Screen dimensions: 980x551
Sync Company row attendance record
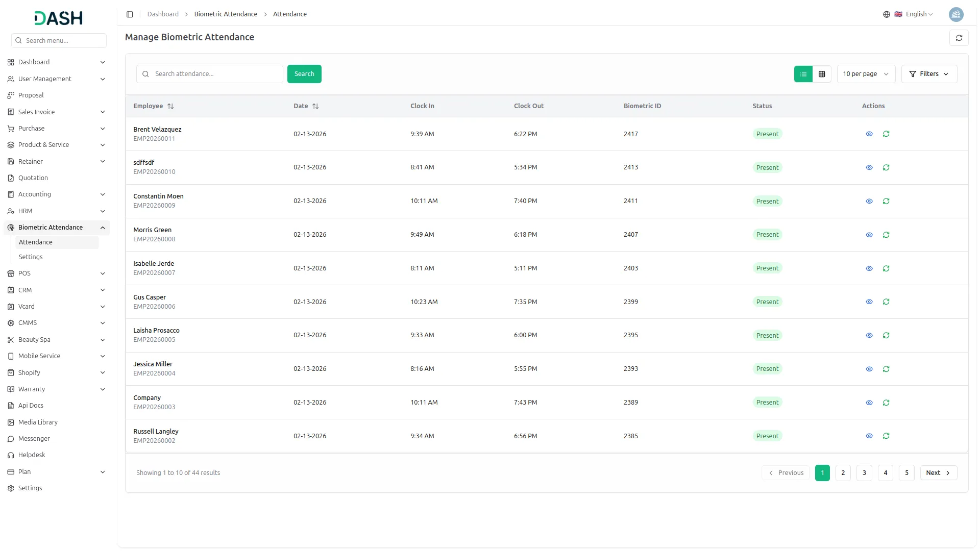[x=886, y=403]
